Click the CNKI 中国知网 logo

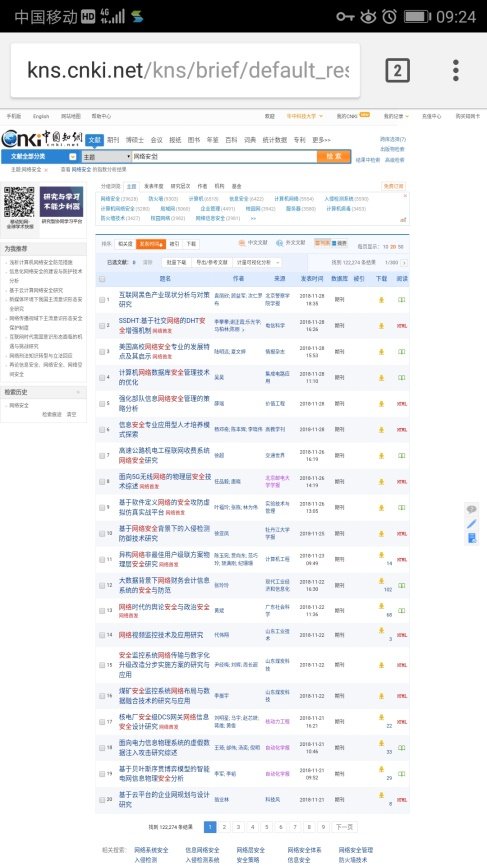tap(42, 138)
